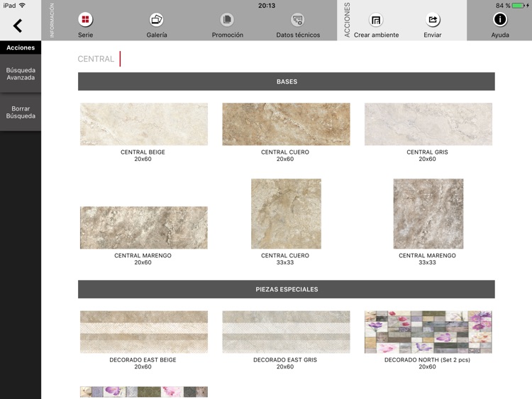Tap the BASES section header
532x399 pixels.
287,82
